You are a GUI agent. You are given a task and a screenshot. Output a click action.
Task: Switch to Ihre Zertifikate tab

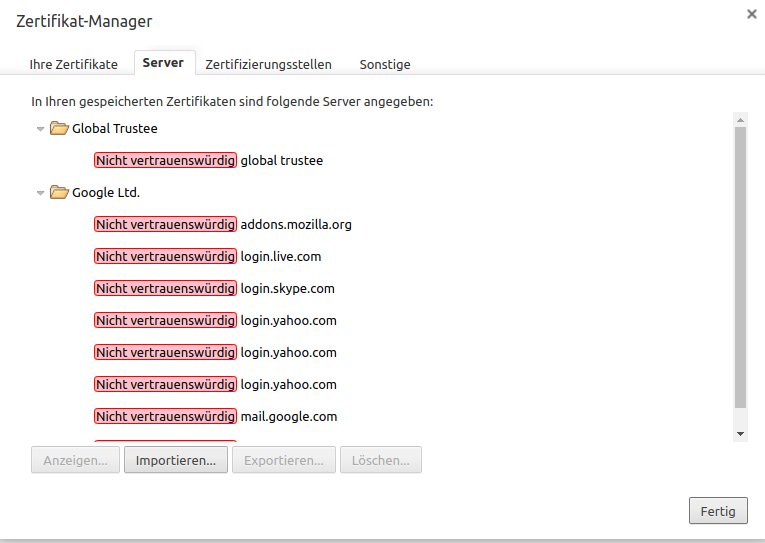click(x=74, y=64)
